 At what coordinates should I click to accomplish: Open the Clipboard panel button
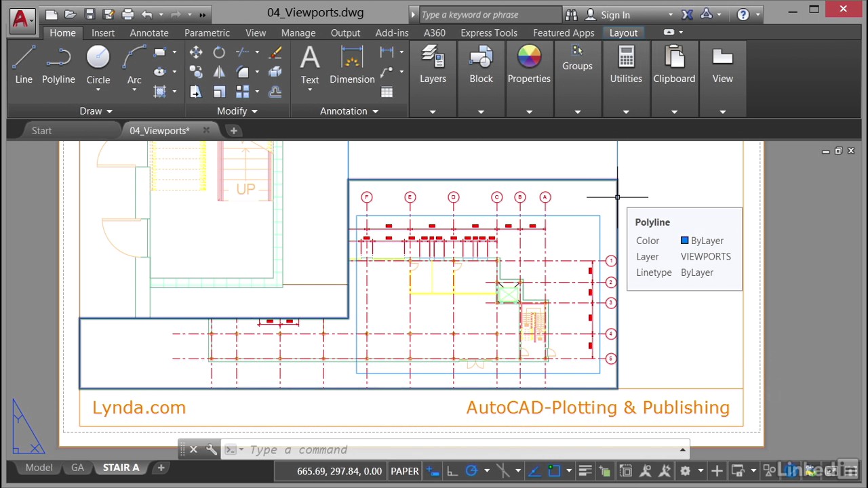[x=674, y=66]
